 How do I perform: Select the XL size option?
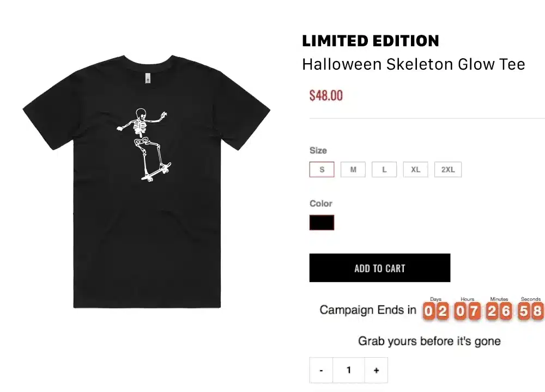pos(415,169)
